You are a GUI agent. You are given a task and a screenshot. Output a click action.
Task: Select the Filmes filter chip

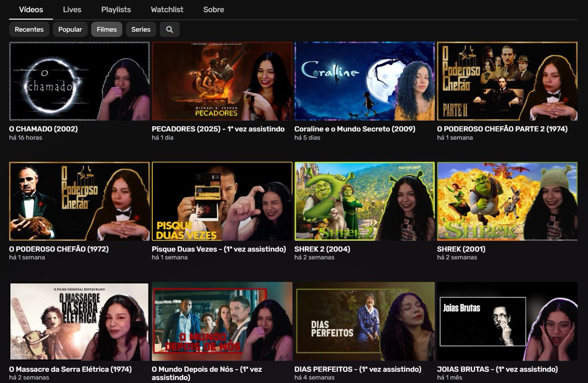pyautogui.click(x=106, y=29)
